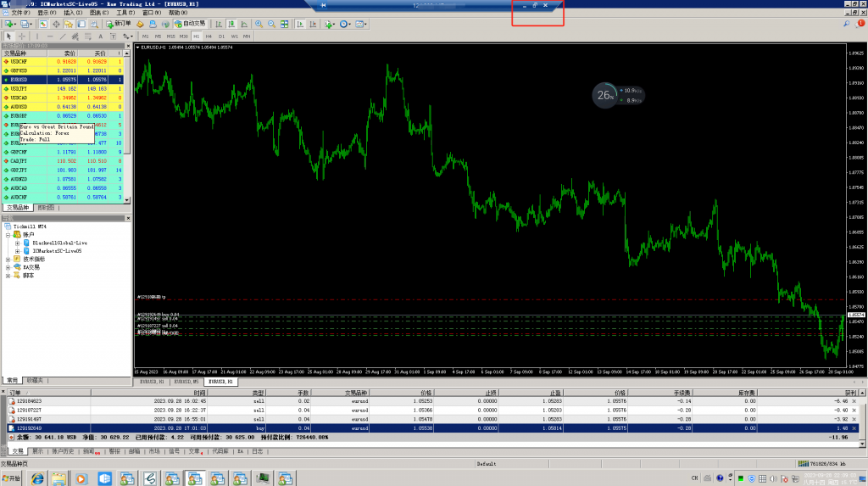The image size is (868, 486).
Task: Switch chart to candlestick icon
Action: pos(231,24)
